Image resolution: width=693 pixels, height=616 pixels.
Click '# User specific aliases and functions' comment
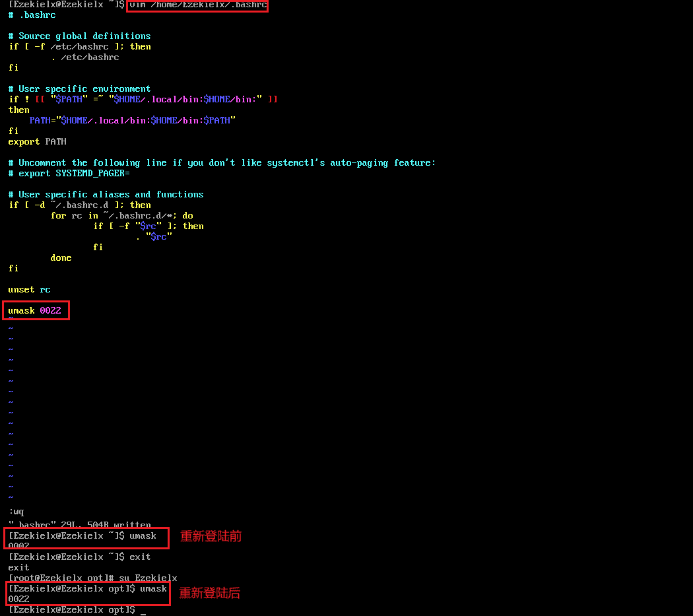point(106,195)
